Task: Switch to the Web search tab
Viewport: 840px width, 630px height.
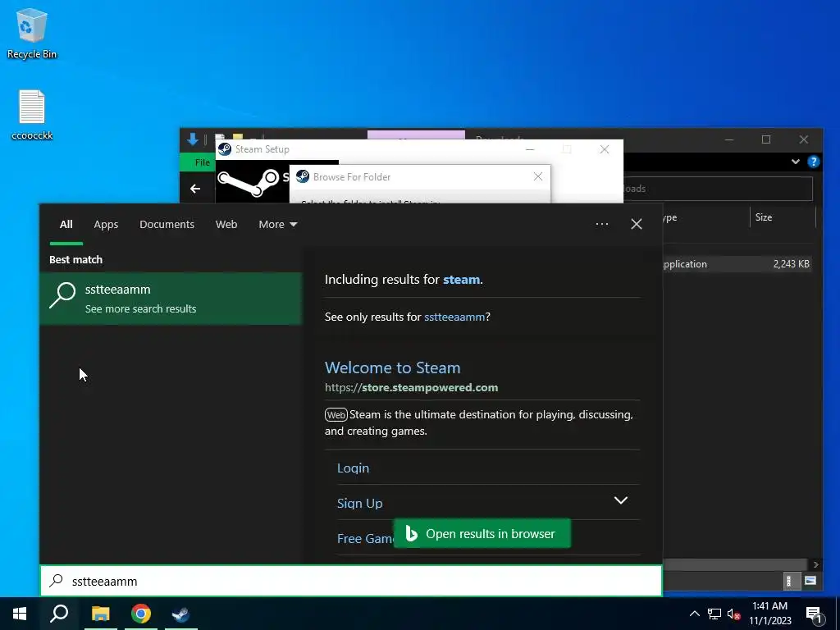Action: pyautogui.click(x=226, y=225)
